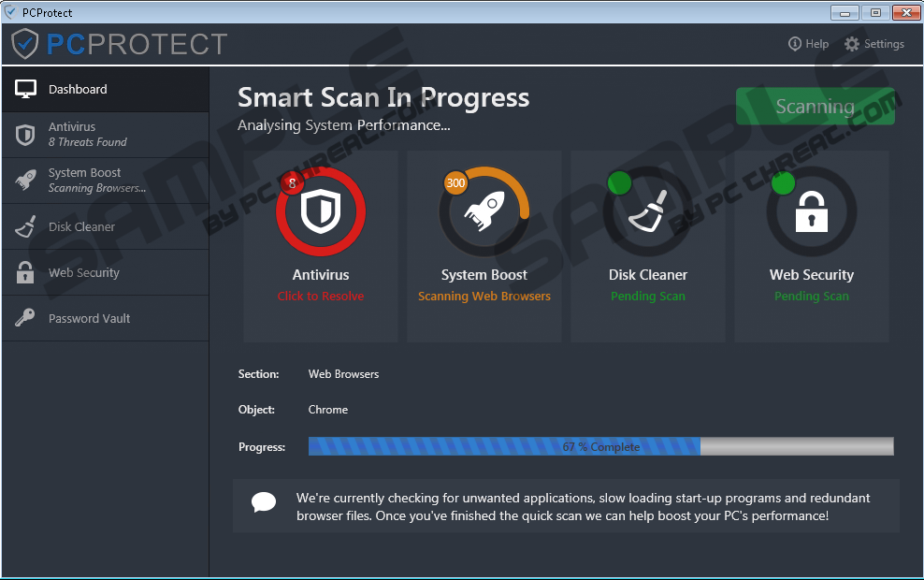This screenshot has height=580, width=924.
Task: Click the Settings gear icon
Action: [851, 44]
